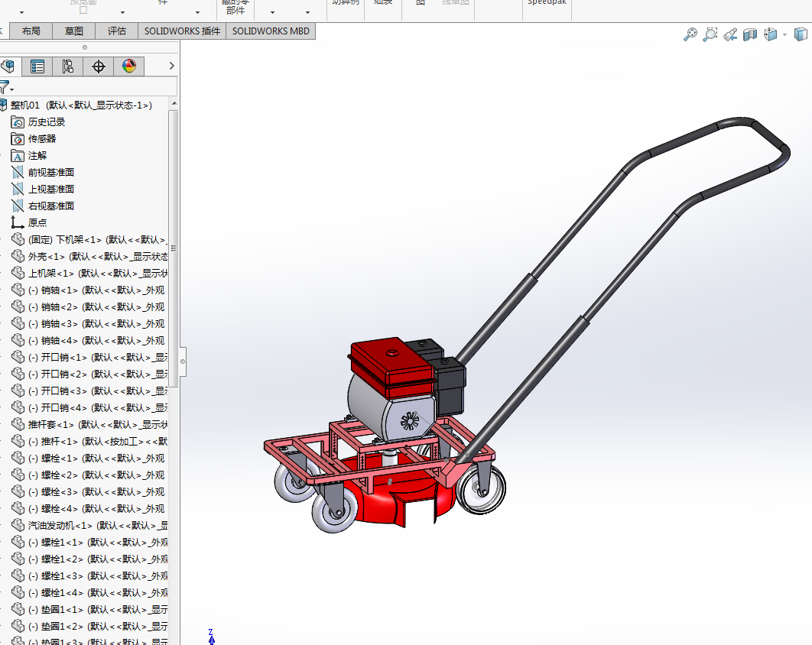Select the 垫圈1<2> component

pyautogui.click(x=89, y=627)
